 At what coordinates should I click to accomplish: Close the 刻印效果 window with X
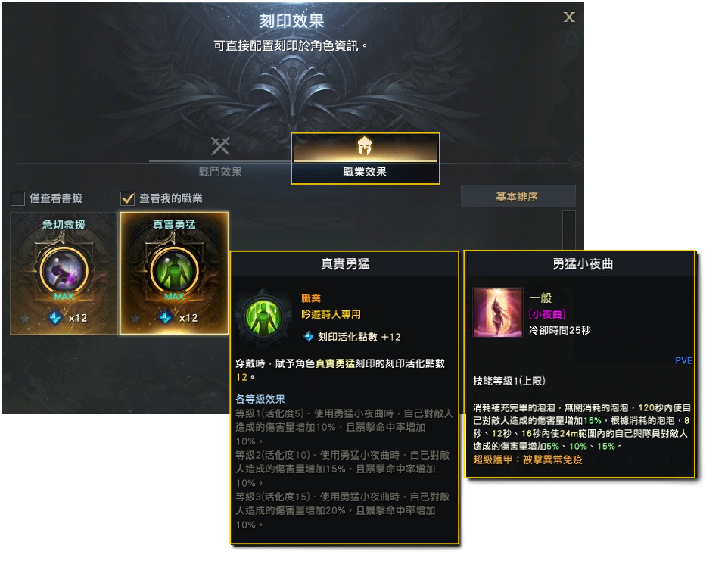point(569,17)
